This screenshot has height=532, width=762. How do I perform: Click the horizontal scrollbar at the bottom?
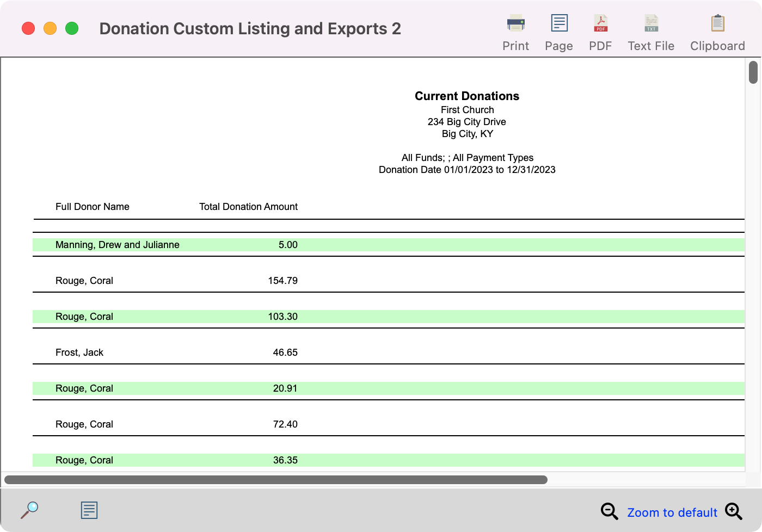tap(275, 480)
